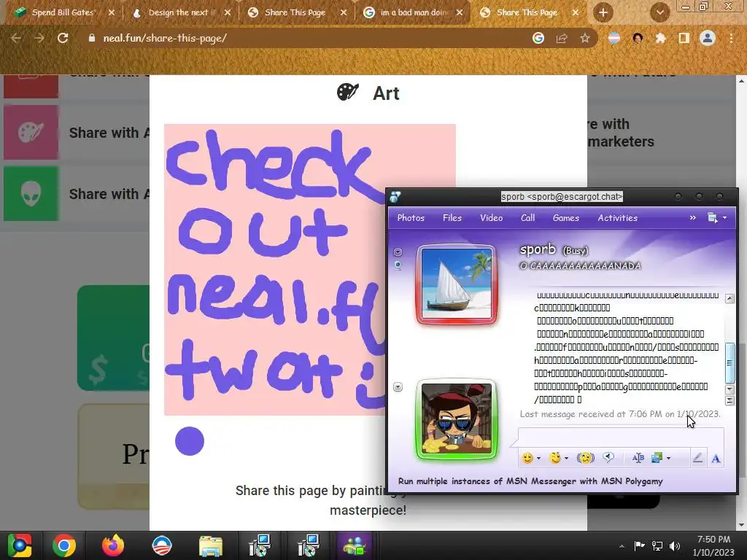747x560 pixels.
Task: Click the volume speaker tray icon
Action: pyautogui.click(x=675, y=546)
